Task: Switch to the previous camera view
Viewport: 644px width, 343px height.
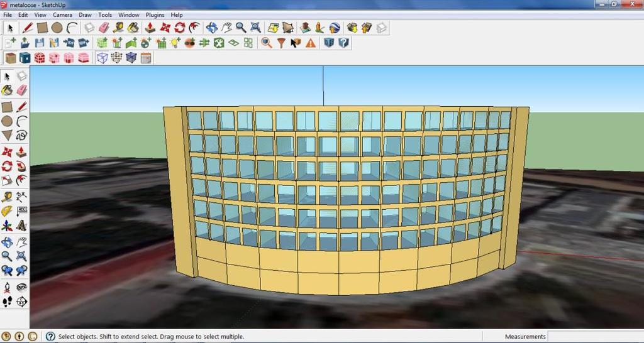Action: click(7, 271)
